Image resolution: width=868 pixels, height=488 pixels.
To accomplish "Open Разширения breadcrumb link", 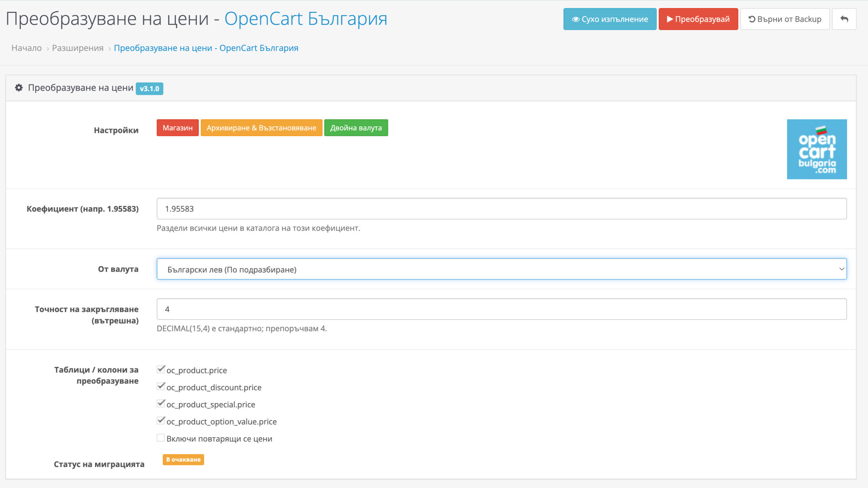I will tap(78, 48).
